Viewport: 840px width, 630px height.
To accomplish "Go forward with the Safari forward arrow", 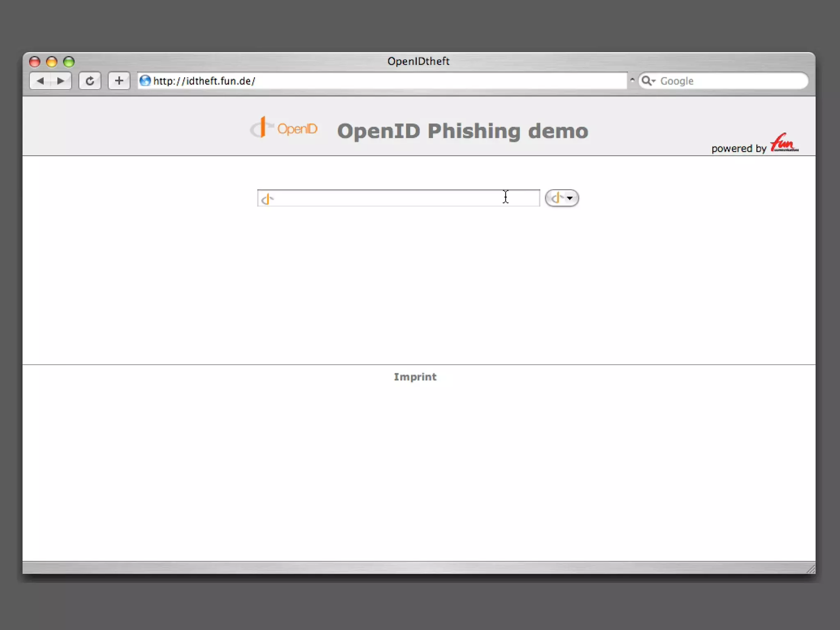I will 61,81.
